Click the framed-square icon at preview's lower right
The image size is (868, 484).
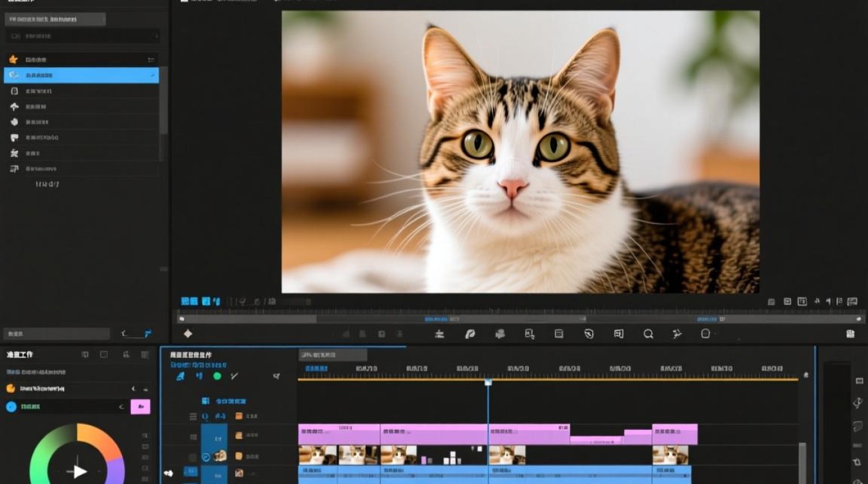click(x=802, y=301)
